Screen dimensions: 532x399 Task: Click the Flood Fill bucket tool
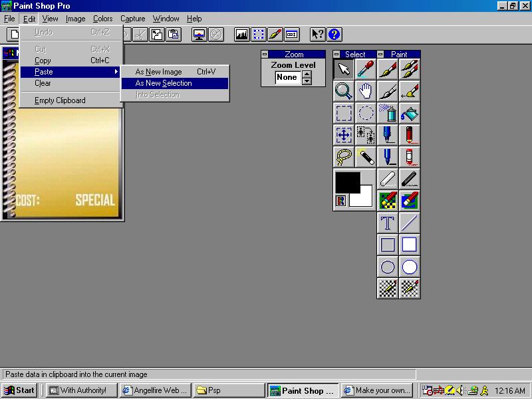[x=410, y=113]
